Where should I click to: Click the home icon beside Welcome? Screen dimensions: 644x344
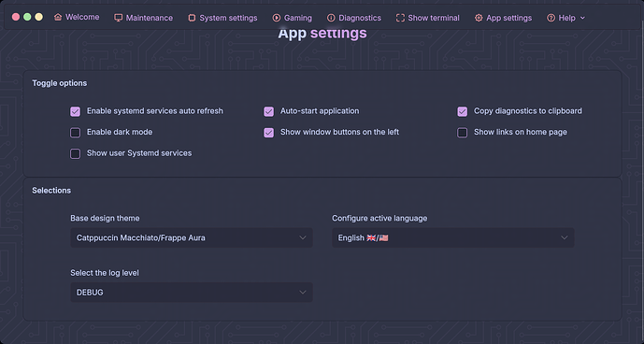point(58,17)
